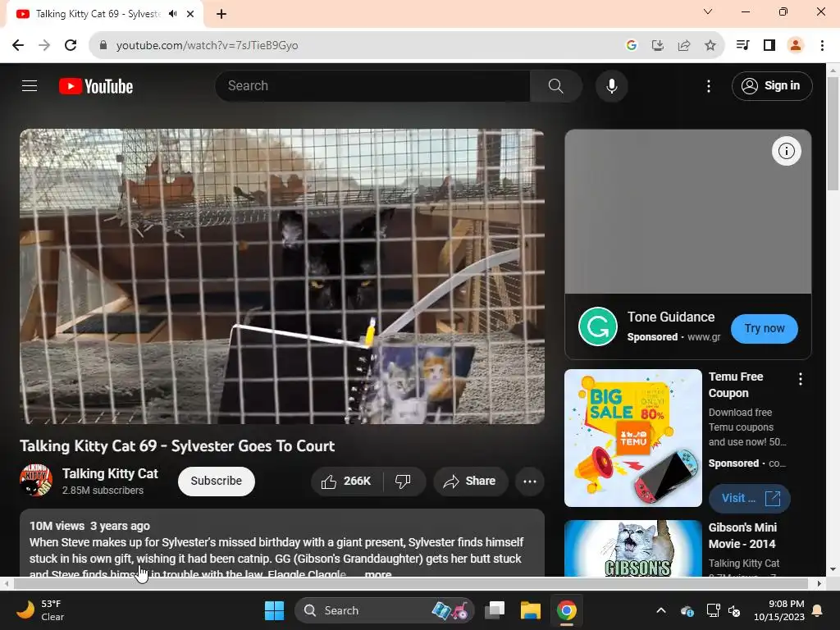Image resolution: width=840 pixels, height=630 pixels.
Task: Click Try now on Tone Guidance ad
Action: (x=764, y=328)
